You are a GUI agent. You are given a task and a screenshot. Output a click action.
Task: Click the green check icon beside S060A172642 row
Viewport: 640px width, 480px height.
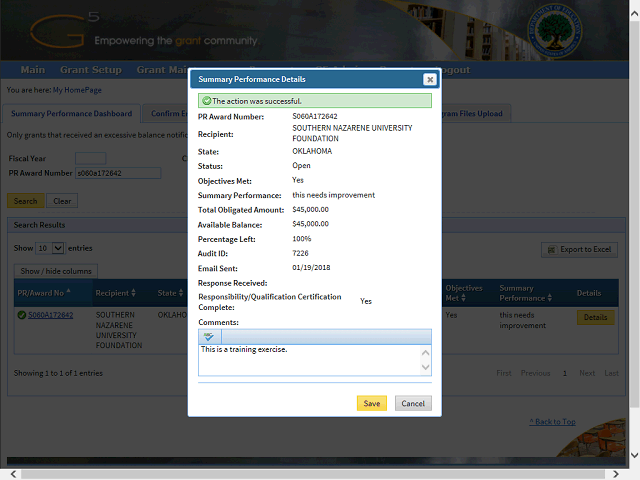pos(22,315)
